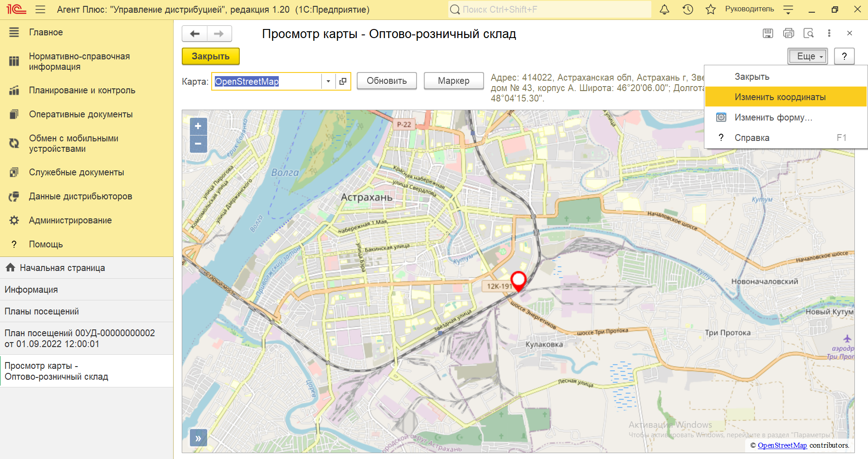Choose Изменить форму... menu item
This screenshot has height=459, width=868.
click(x=786, y=117)
